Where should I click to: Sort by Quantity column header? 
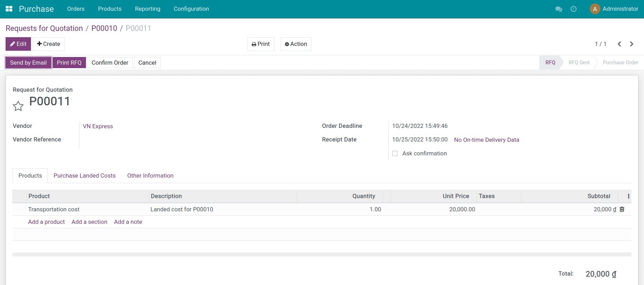[x=340, y=196]
